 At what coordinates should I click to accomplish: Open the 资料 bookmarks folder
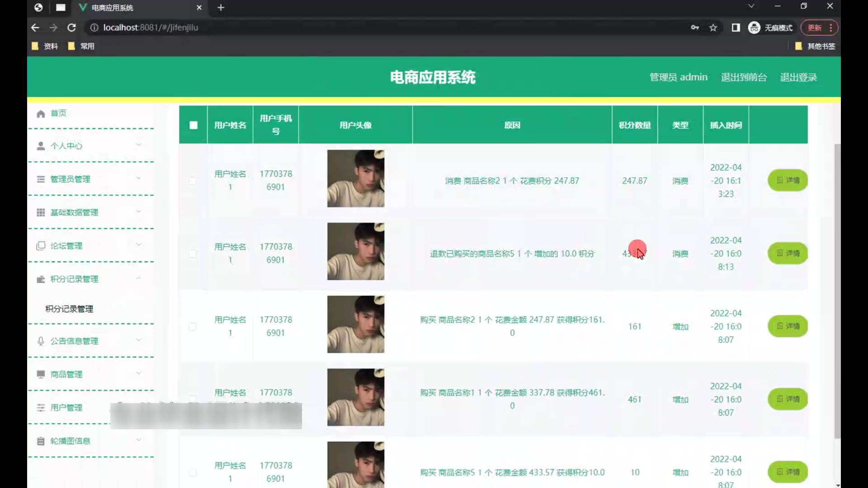[x=45, y=46]
